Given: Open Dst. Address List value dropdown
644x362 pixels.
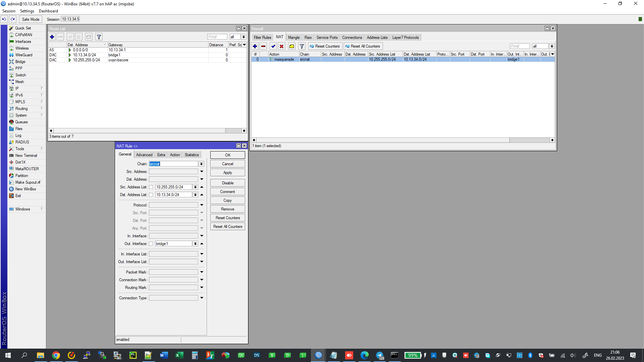Looking at the screenshot, I should [x=195, y=195].
